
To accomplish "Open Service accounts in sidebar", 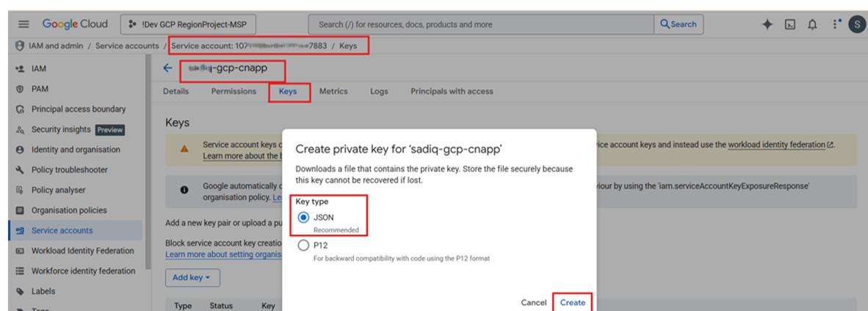I will tap(62, 230).
